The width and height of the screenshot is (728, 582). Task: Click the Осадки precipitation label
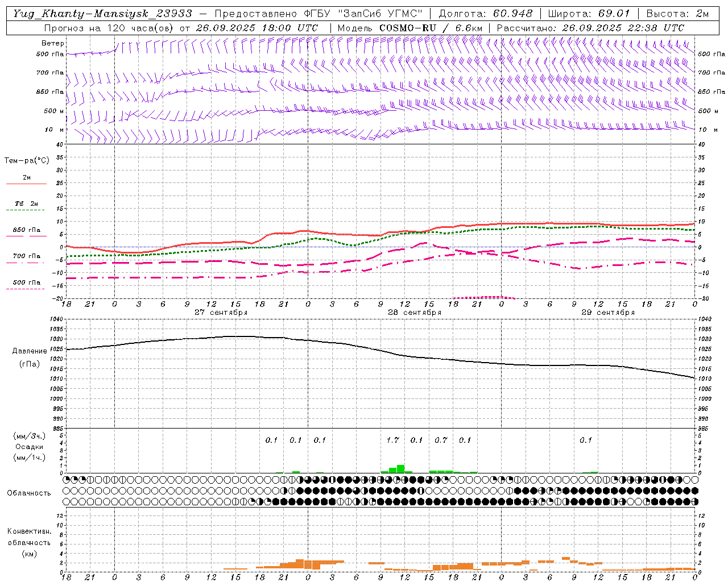(28, 447)
